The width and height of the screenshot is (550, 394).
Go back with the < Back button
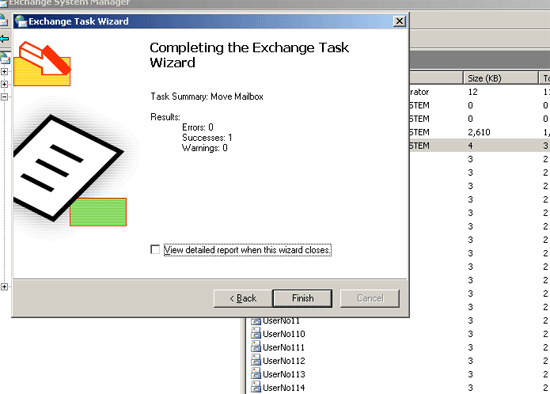243,298
